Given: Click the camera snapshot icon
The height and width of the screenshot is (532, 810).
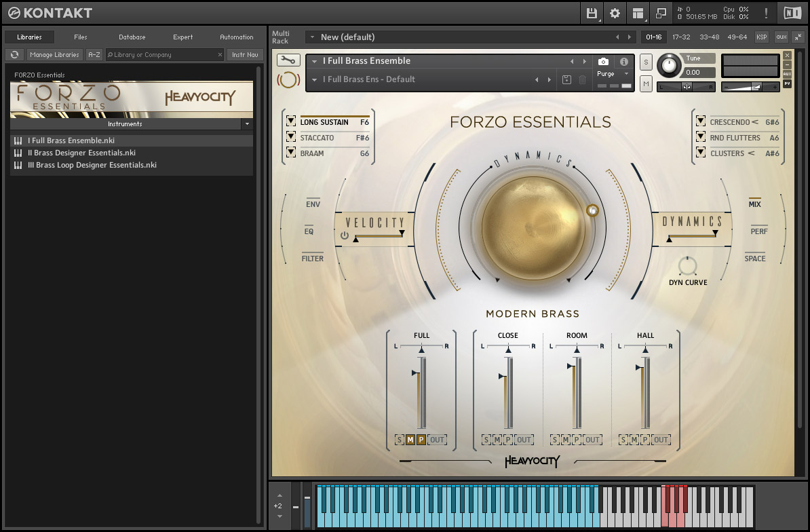Looking at the screenshot, I should (x=603, y=62).
